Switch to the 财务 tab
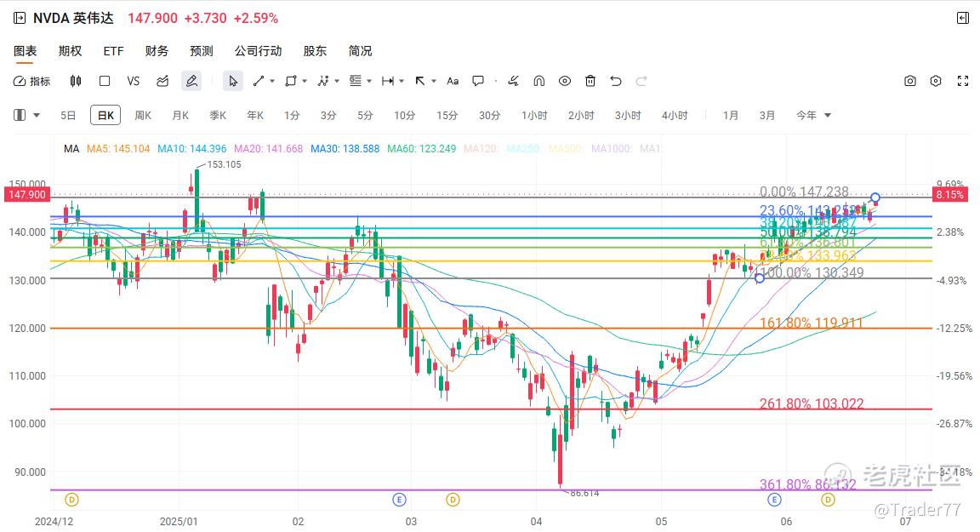The image size is (980, 532). [157, 51]
